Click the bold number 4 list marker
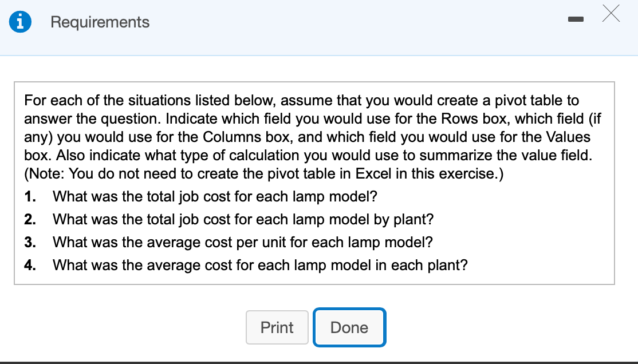This screenshot has height=364, width=638. pyautogui.click(x=27, y=265)
